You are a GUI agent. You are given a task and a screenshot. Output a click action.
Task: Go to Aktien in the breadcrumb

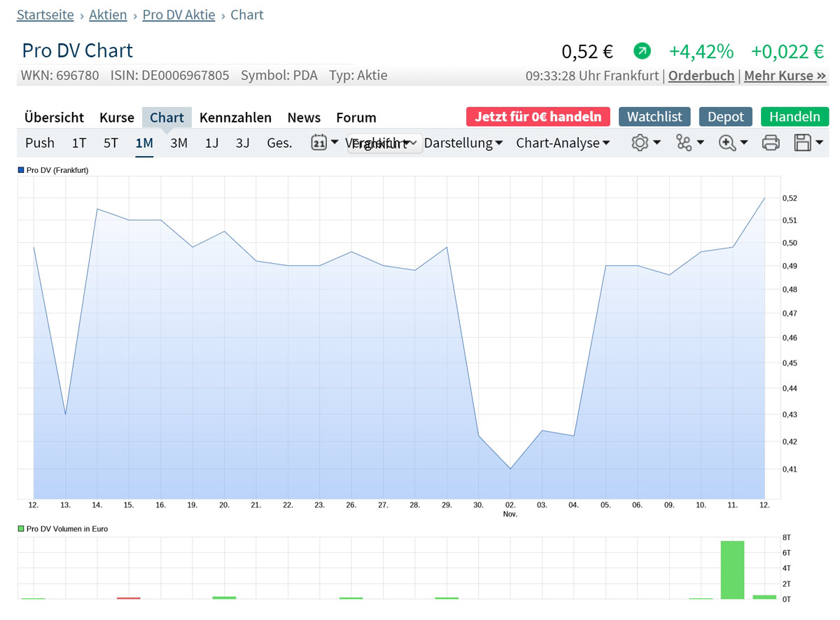(108, 15)
